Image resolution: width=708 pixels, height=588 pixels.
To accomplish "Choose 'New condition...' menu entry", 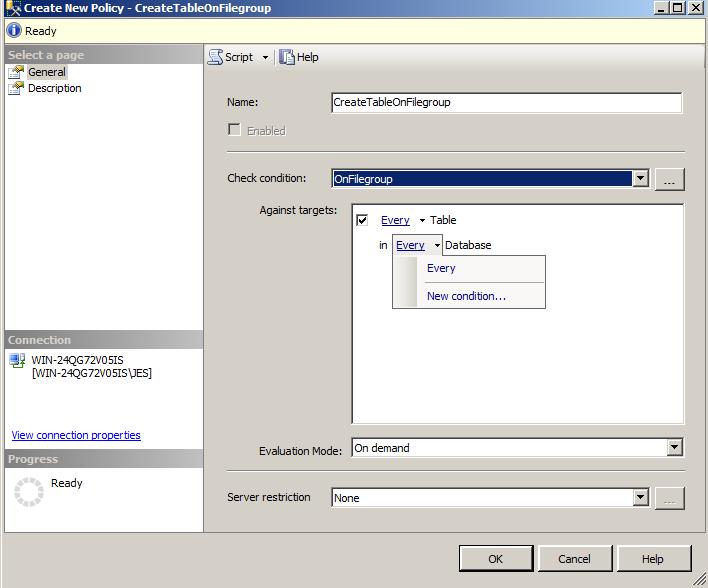I will 466,296.
